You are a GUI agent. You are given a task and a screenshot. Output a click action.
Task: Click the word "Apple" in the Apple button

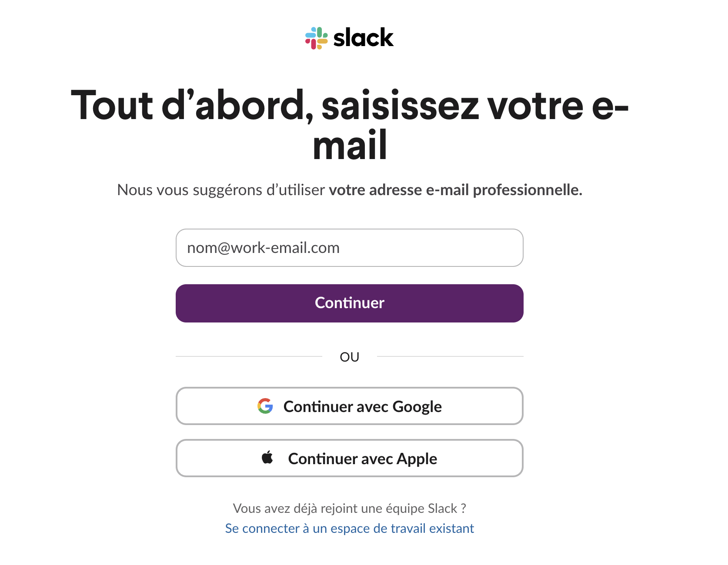click(417, 459)
